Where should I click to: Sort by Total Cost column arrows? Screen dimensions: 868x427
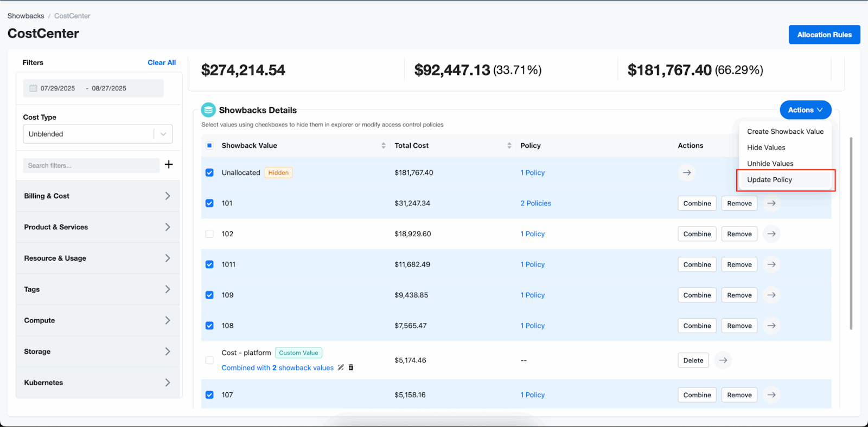click(509, 146)
